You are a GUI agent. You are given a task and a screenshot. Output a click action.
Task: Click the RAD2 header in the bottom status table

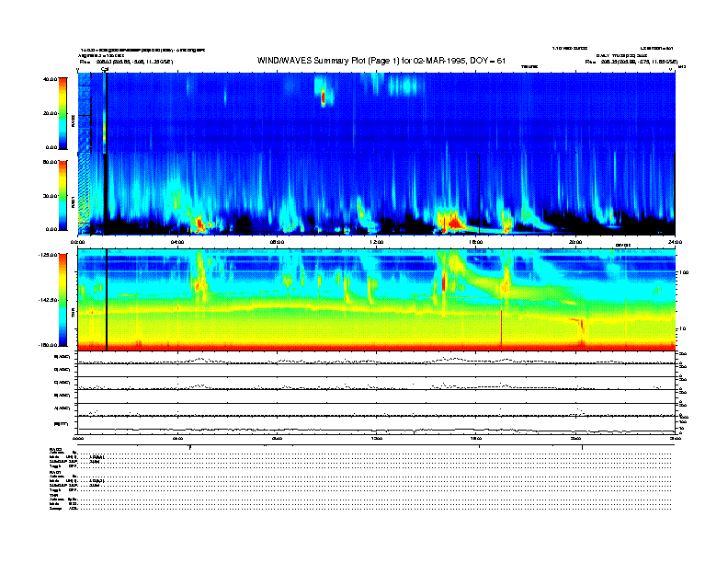56,449
